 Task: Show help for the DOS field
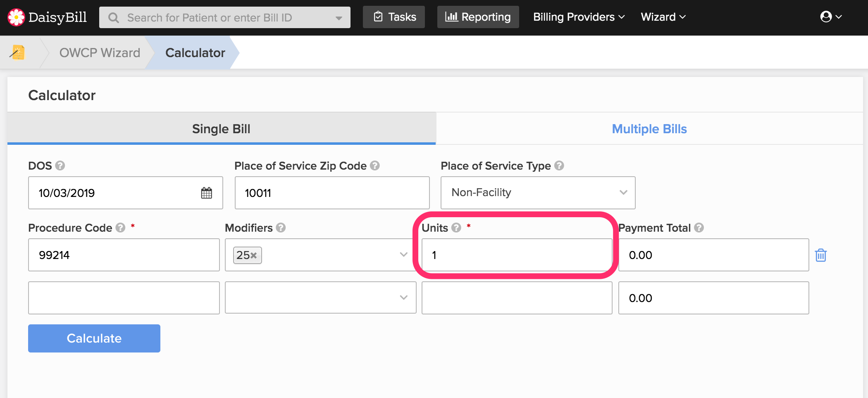point(60,166)
